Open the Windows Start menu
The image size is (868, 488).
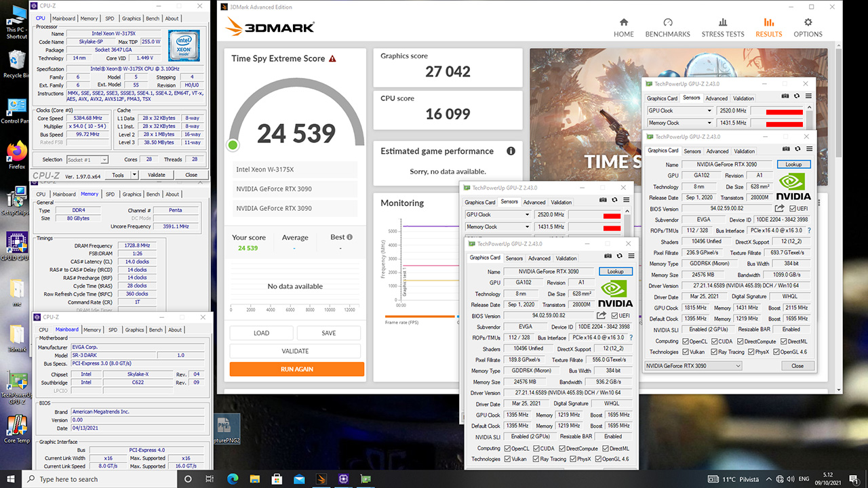pos(11,479)
